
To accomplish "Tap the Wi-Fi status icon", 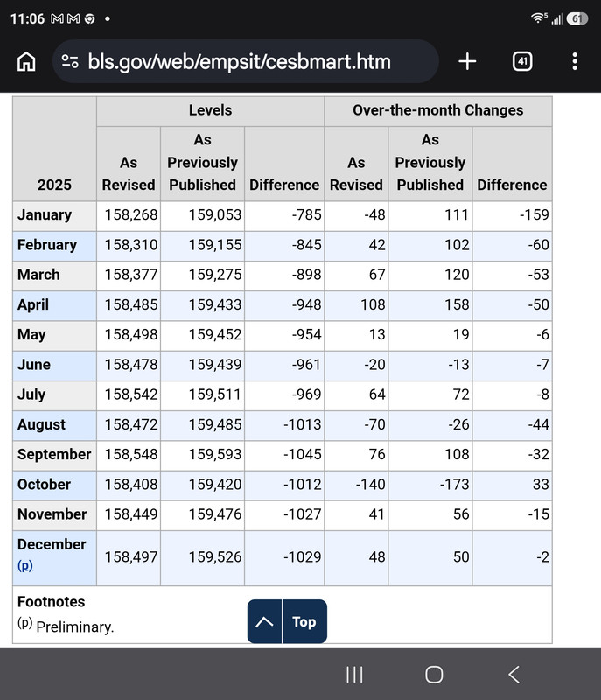I will (x=539, y=17).
